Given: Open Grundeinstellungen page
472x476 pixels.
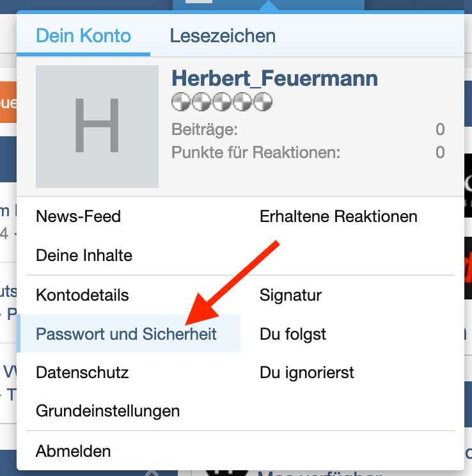Looking at the screenshot, I should coord(107,410).
